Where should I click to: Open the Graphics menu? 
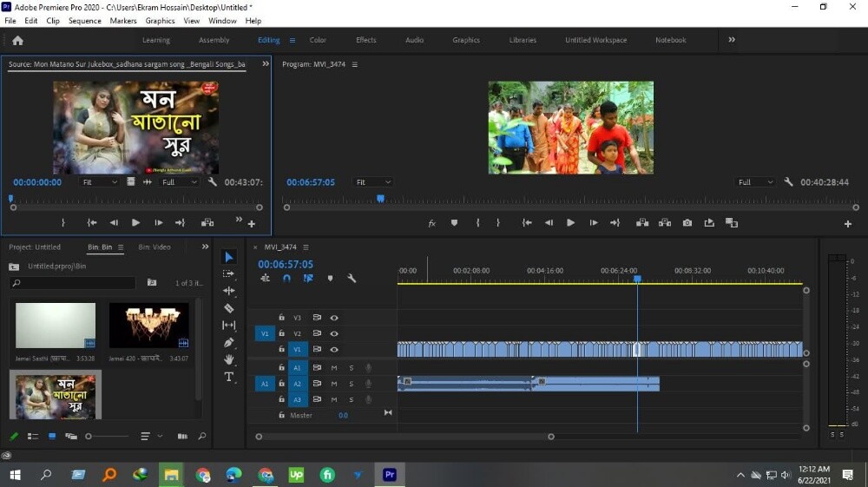160,21
